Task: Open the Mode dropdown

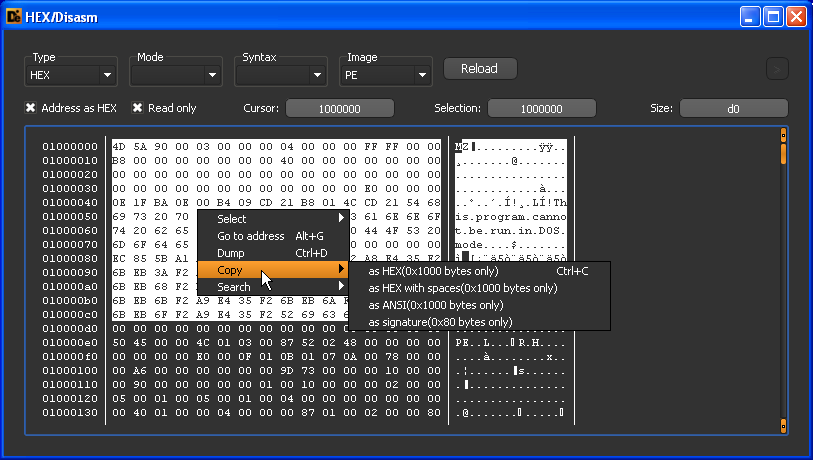Action: [x=177, y=74]
